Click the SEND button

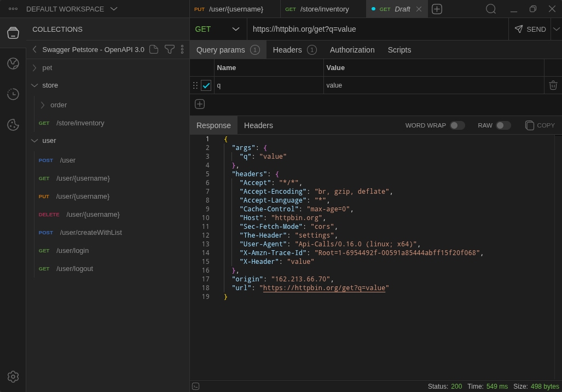pyautogui.click(x=530, y=29)
